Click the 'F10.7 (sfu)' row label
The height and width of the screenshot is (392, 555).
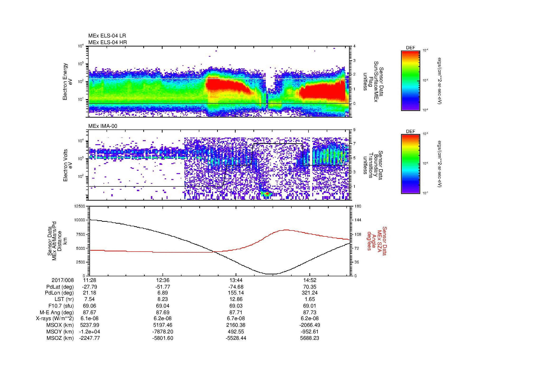61,306
